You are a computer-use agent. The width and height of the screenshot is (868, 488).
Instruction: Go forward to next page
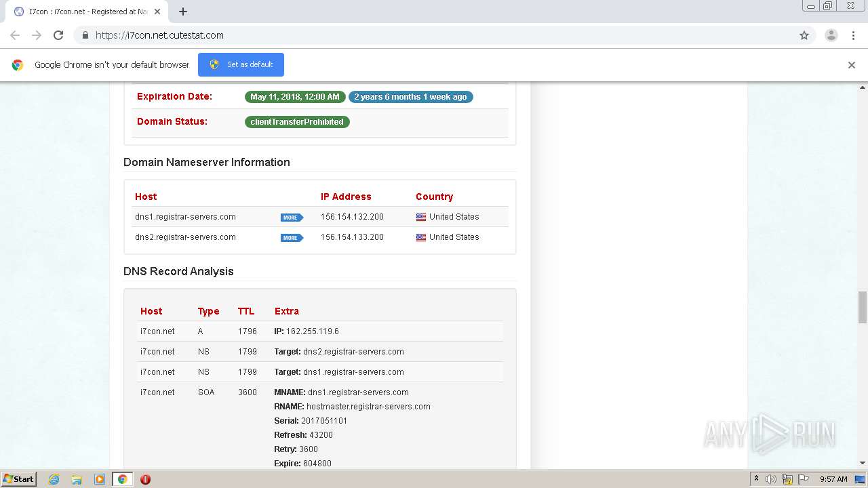[x=37, y=35]
